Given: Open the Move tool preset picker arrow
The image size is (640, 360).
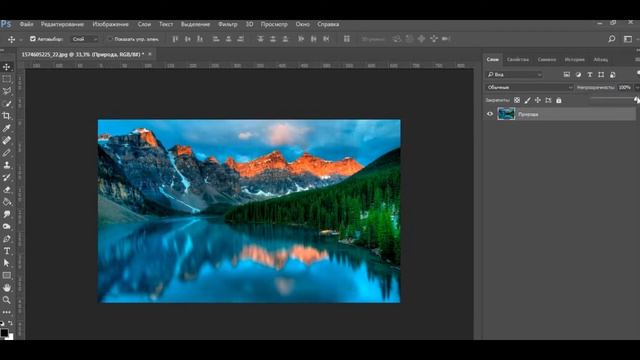Looking at the screenshot, I should pyautogui.click(x=21, y=39).
